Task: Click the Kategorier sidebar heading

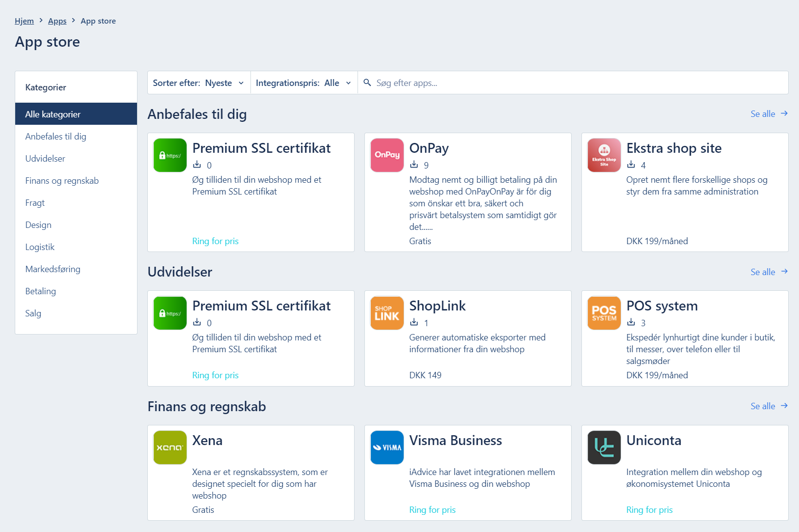Action: click(x=46, y=87)
